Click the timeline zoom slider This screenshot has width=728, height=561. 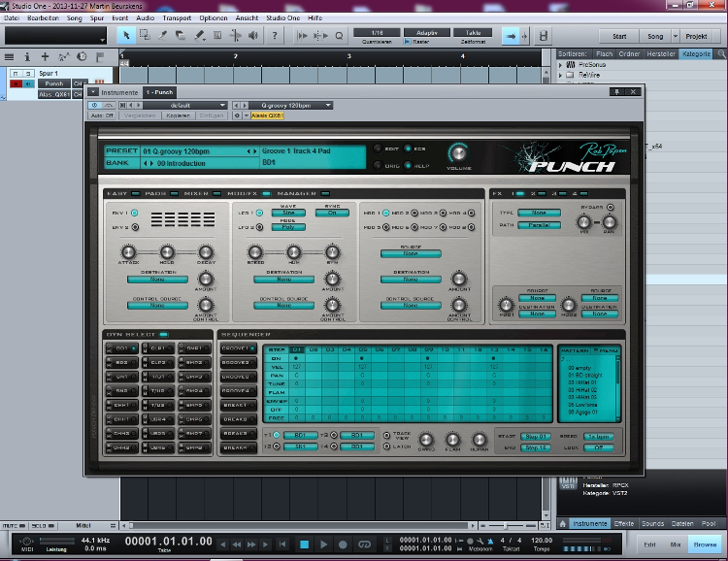coord(507,526)
